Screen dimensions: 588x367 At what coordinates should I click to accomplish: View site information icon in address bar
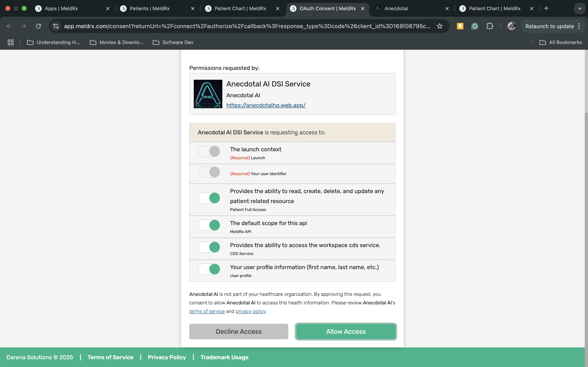56,26
